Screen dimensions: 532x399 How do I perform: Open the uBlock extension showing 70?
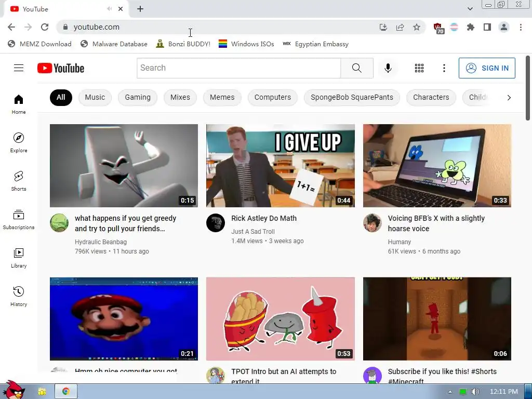438,28
